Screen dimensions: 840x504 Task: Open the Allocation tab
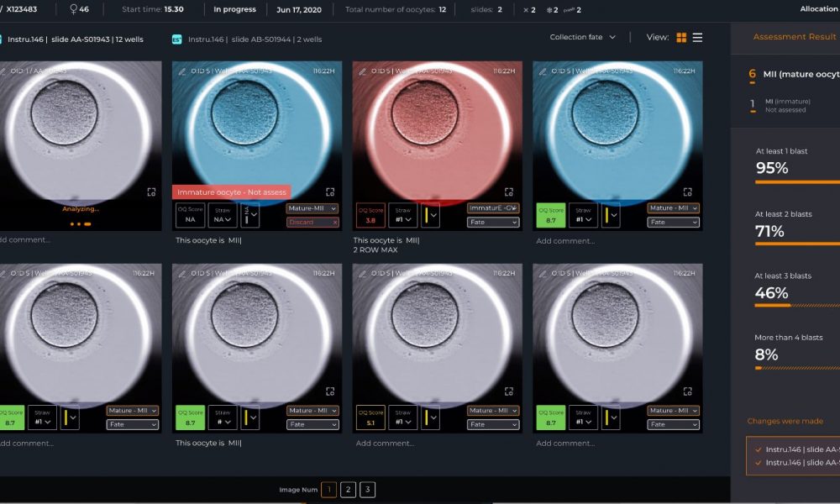(819, 9)
